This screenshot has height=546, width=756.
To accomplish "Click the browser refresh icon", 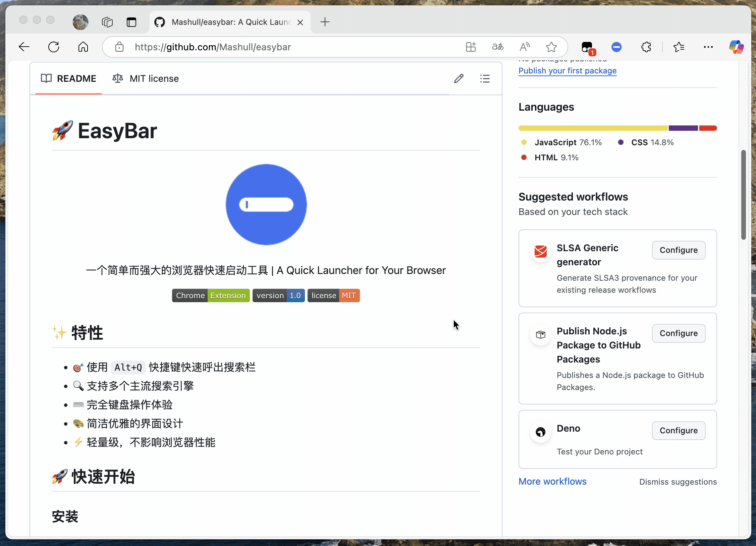I will [54, 47].
